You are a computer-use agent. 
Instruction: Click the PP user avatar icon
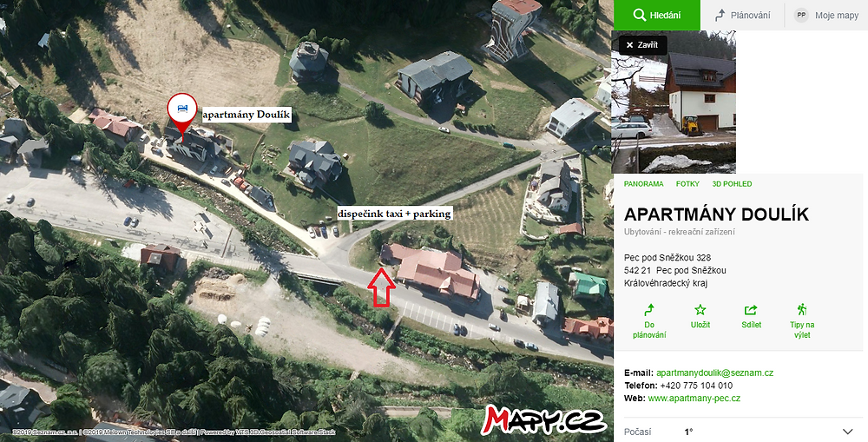801,15
